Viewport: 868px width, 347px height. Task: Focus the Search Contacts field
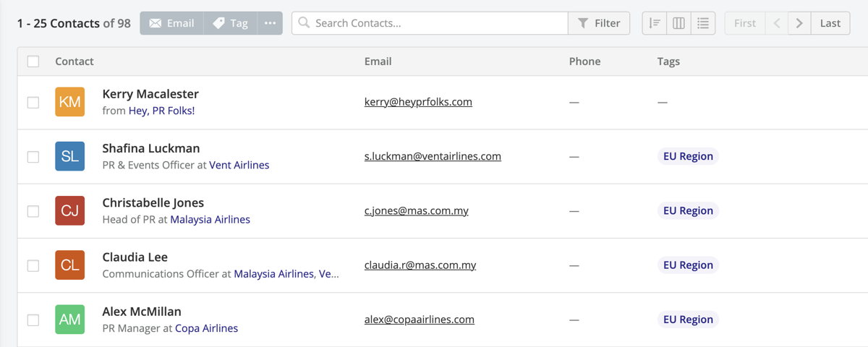430,23
